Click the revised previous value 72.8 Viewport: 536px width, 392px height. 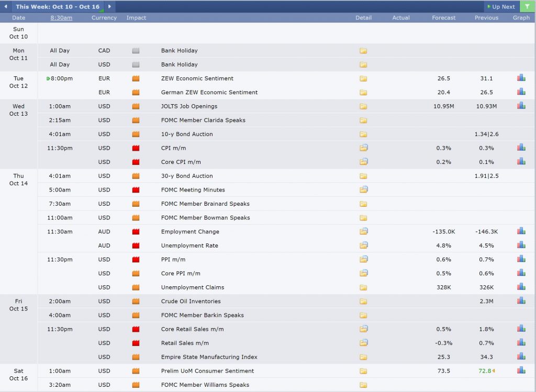pos(485,371)
